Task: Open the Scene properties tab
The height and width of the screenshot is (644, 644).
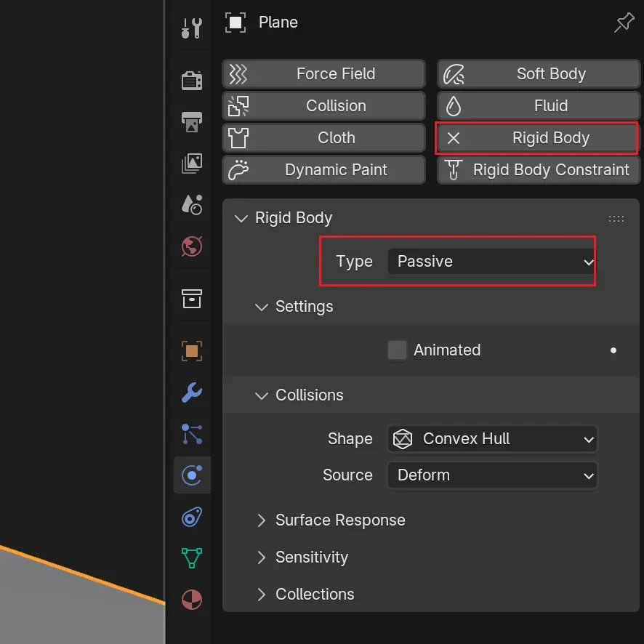Action: pos(192,204)
